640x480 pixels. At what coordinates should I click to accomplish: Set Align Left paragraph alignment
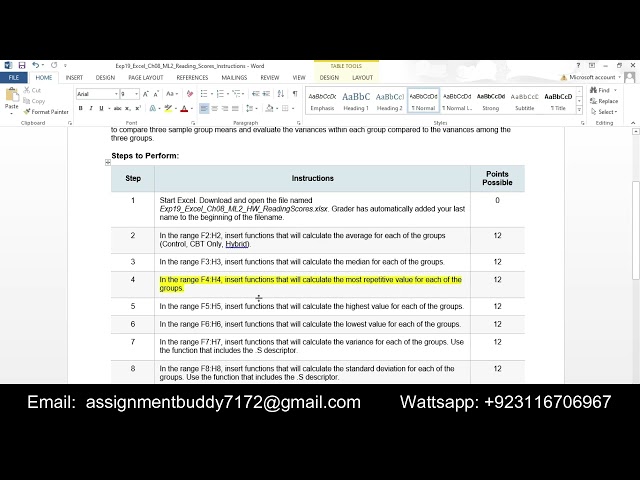tap(204, 108)
